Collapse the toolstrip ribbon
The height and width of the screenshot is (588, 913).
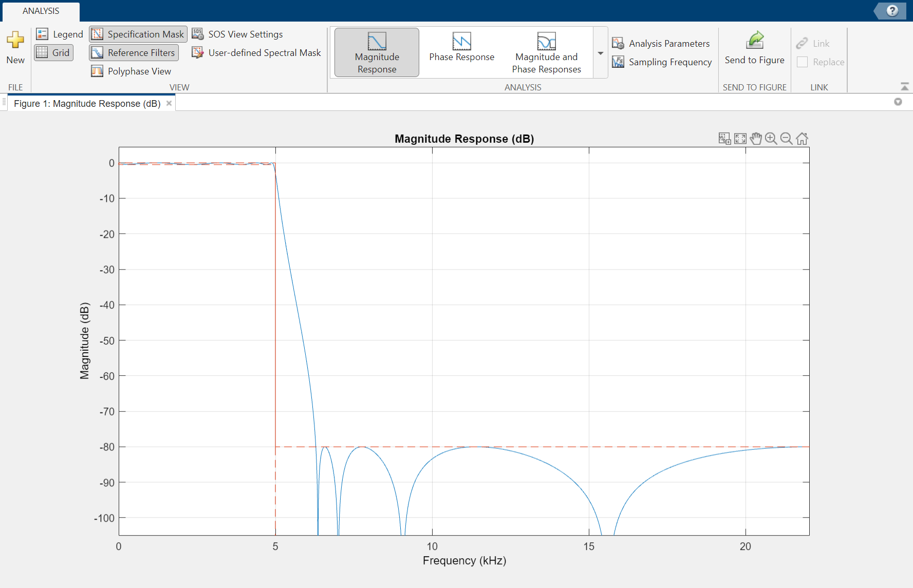905,87
